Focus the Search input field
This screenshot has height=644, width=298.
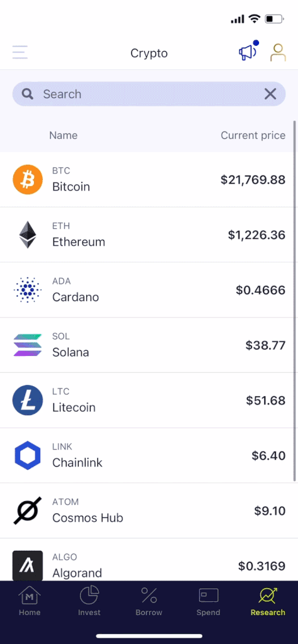click(149, 94)
